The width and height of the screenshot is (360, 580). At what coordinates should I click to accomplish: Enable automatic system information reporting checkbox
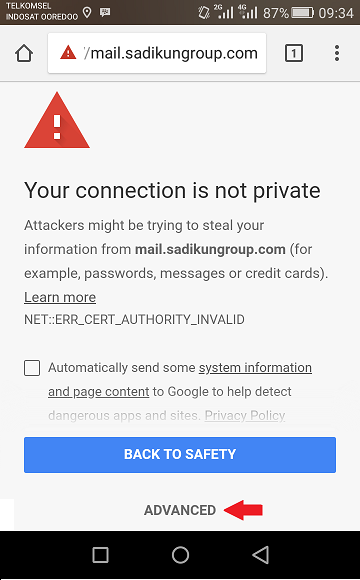click(32, 368)
